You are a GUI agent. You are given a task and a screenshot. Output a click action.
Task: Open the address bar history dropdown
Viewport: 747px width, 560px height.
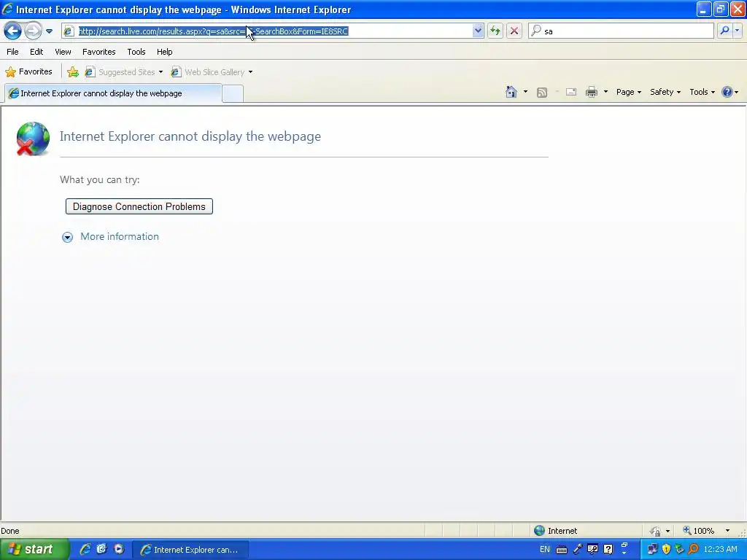click(x=478, y=31)
